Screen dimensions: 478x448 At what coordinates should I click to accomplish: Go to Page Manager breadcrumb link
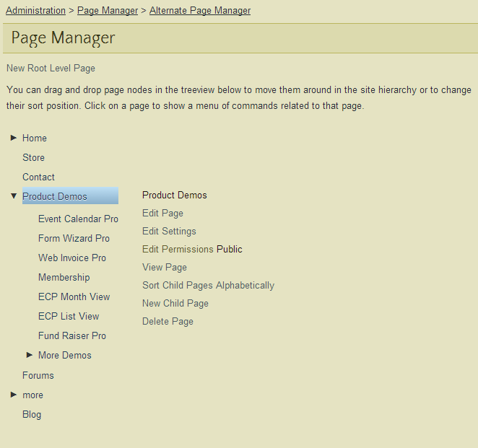click(108, 11)
